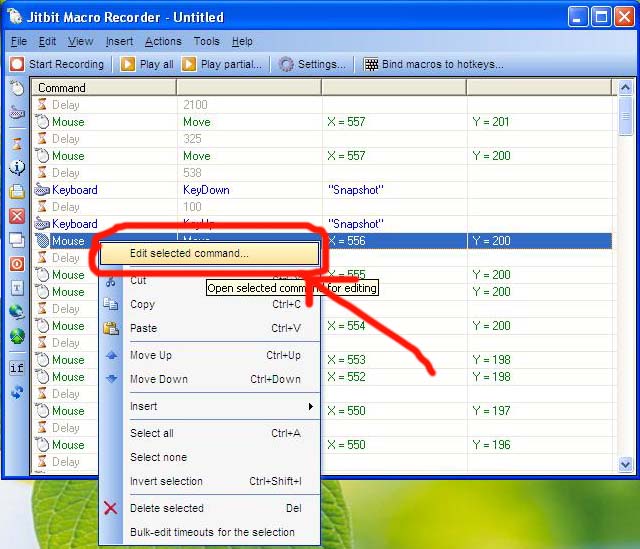Choose 'Edit selected command...' from context menu

pos(209,253)
